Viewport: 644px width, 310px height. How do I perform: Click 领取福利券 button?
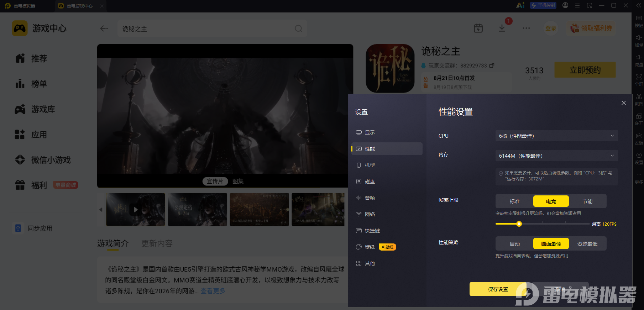click(591, 28)
